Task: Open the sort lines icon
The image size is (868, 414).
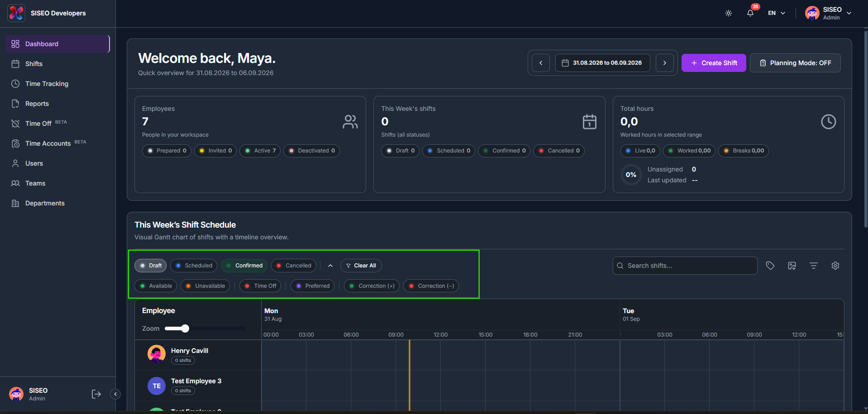Action: (x=814, y=266)
